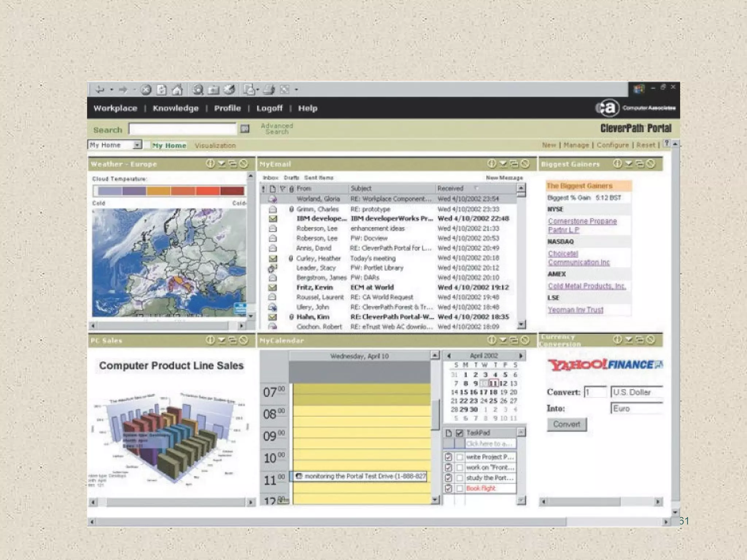This screenshot has height=560, width=747.
Task: Click the envelope icon for Fritz, Kevin email
Action: pos(272,287)
